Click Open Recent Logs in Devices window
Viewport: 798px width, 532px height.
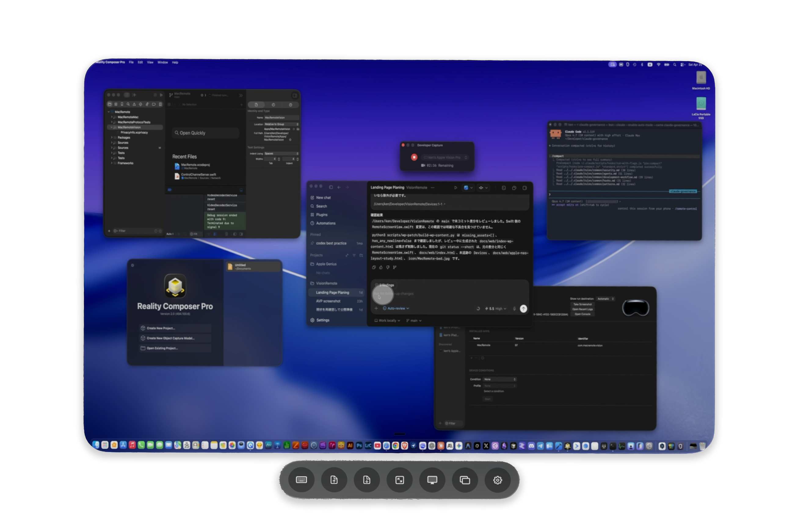point(582,309)
